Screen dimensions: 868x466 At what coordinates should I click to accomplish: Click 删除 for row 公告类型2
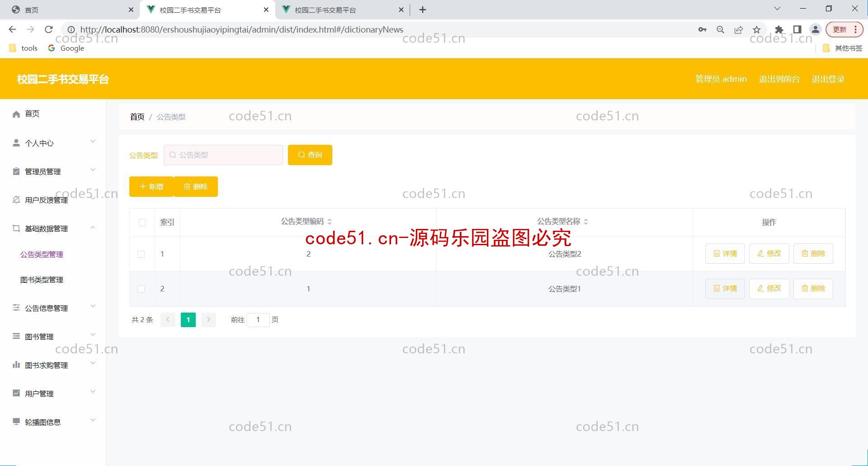point(813,253)
